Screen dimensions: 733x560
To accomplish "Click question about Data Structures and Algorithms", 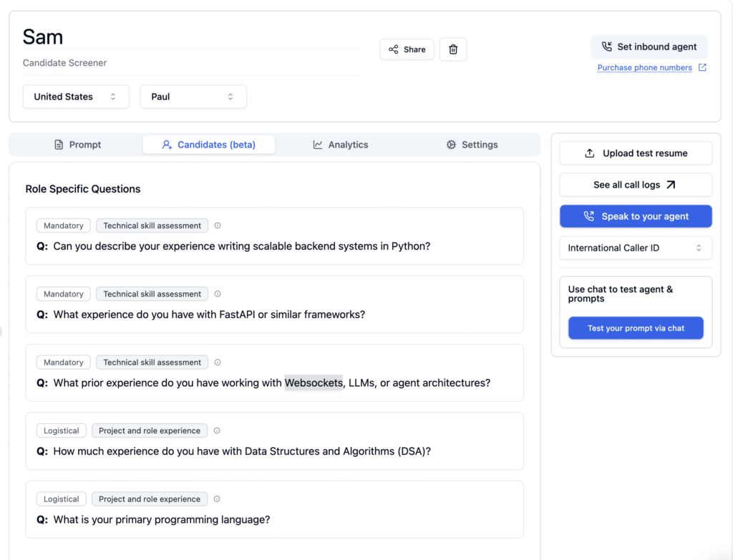I will pos(242,451).
